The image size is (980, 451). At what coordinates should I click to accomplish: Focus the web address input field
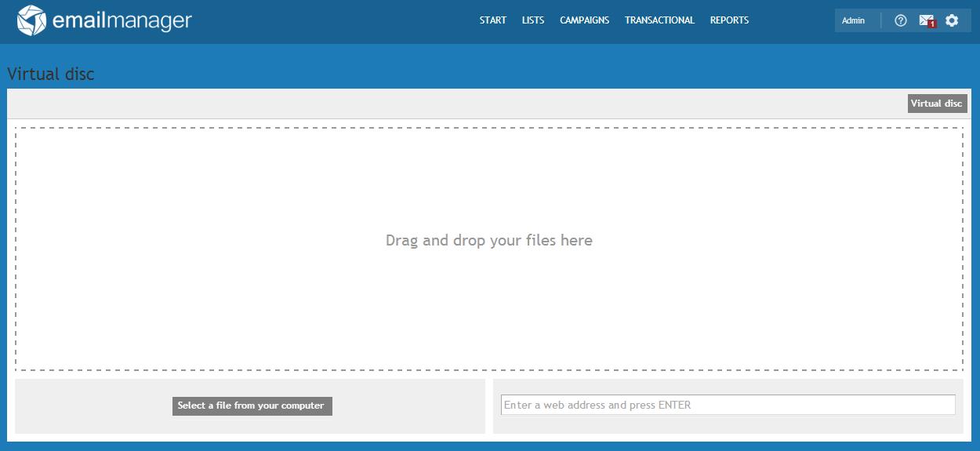[728, 405]
